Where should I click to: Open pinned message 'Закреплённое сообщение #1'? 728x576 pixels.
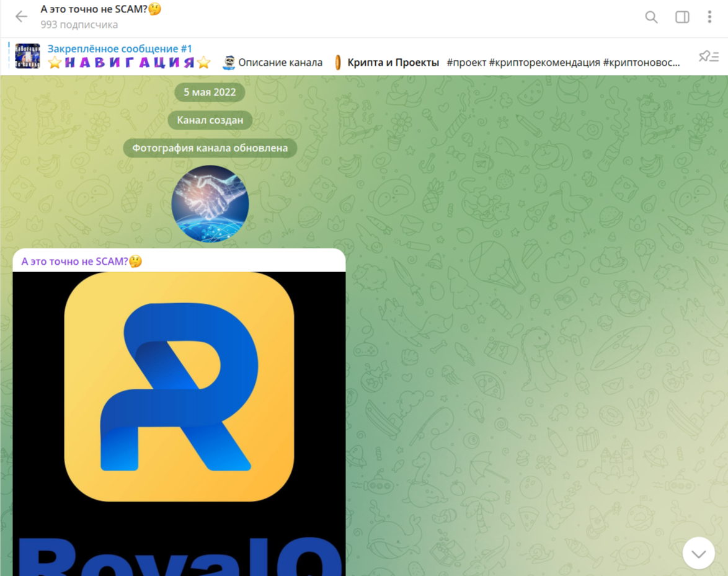[119, 49]
